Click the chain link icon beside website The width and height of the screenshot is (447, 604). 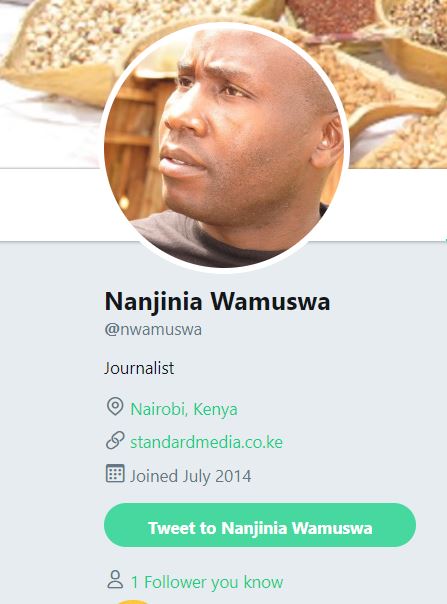click(x=115, y=440)
